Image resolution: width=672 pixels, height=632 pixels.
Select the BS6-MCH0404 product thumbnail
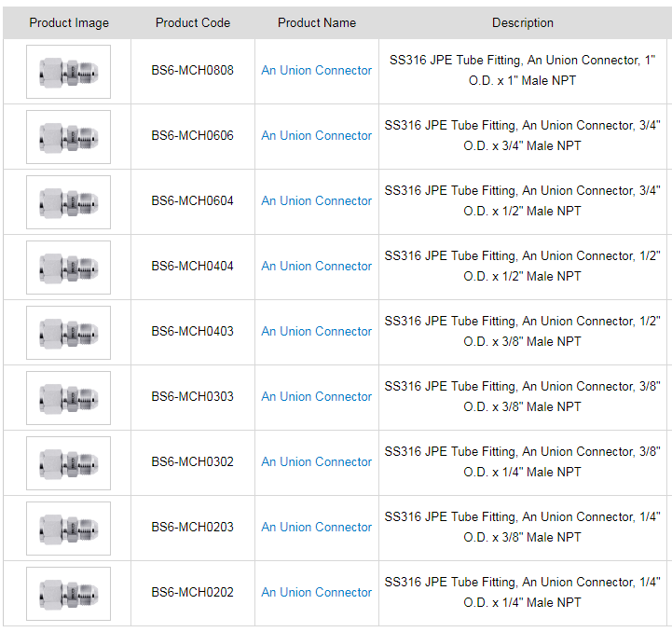point(68,267)
